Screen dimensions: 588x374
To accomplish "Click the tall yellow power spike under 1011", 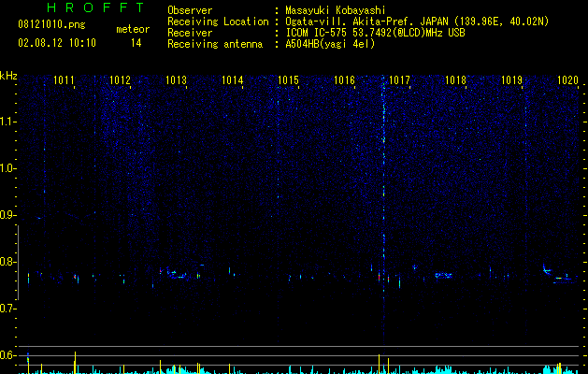I will [x=75, y=363].
